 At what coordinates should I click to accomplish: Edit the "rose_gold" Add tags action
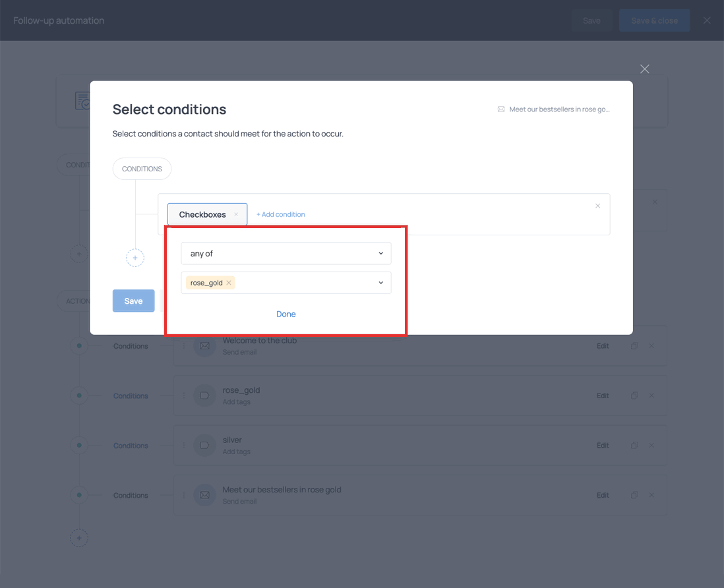click(x=602, y=396)
